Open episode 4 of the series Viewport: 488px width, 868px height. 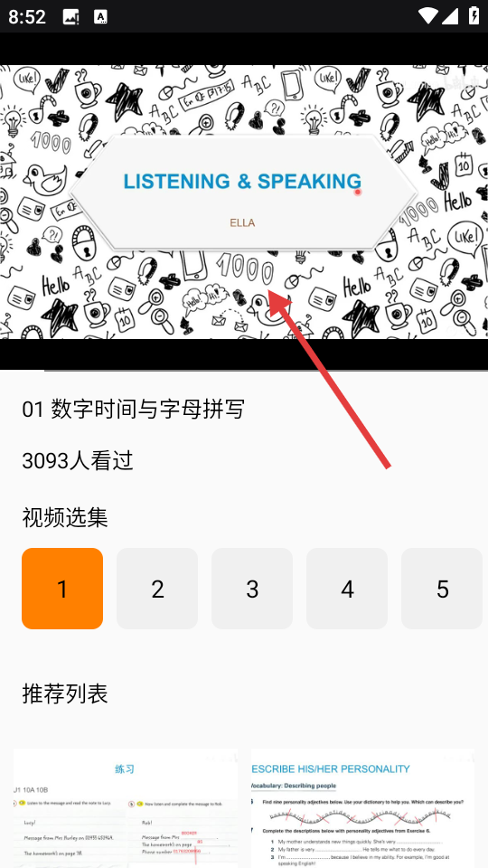pyautogui.click(x=347, y=589)
